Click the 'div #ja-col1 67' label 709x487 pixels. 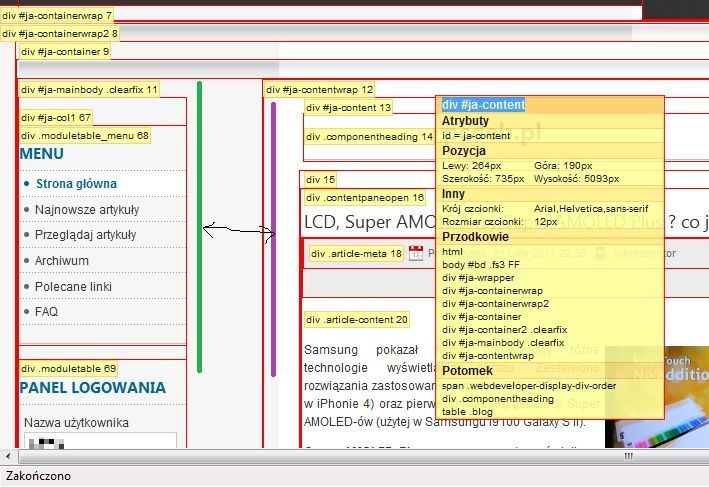tap(56, 118)
